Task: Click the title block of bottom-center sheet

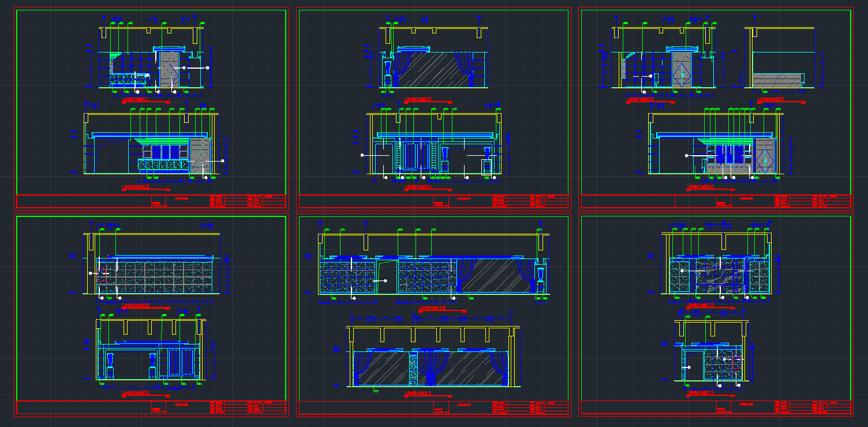Action: 433,409
